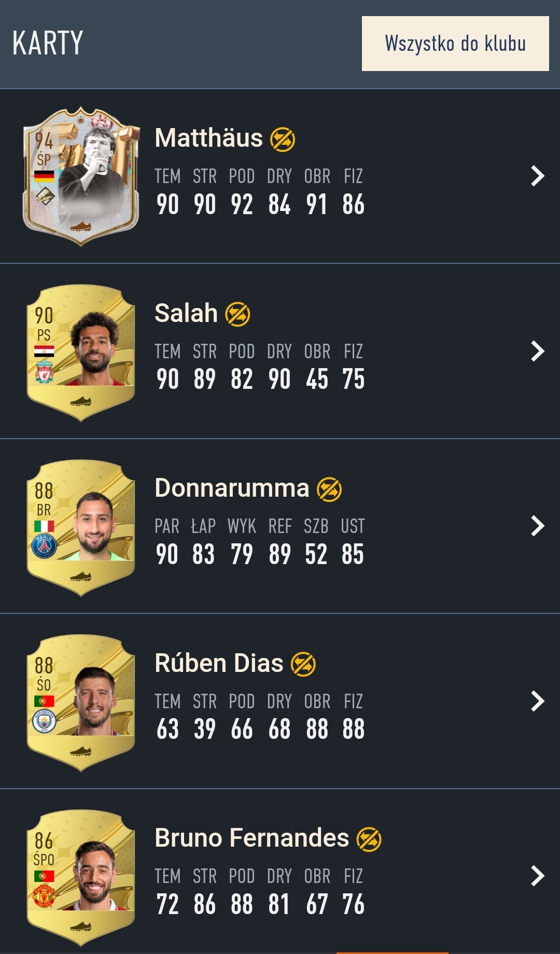The width and height of the screenshot is (560, 954).
Task: Tap the Bruno Fernandes name text
Action: (x=251, y=838)
